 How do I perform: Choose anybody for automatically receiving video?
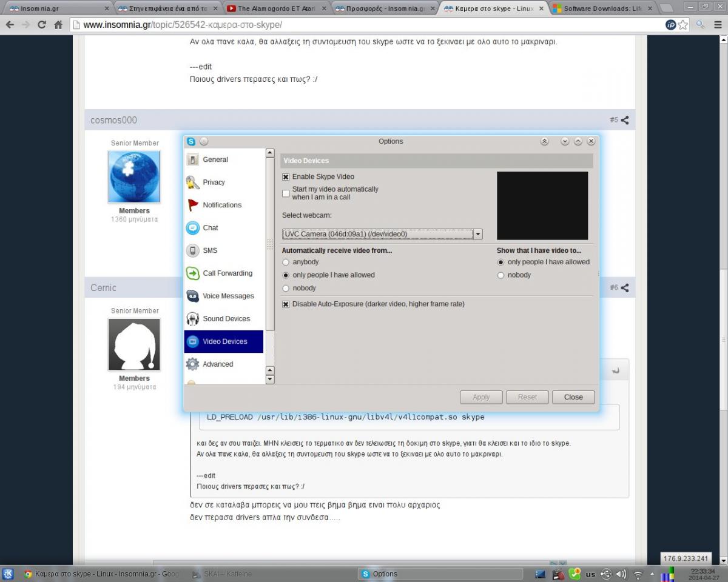pos(286,263)
